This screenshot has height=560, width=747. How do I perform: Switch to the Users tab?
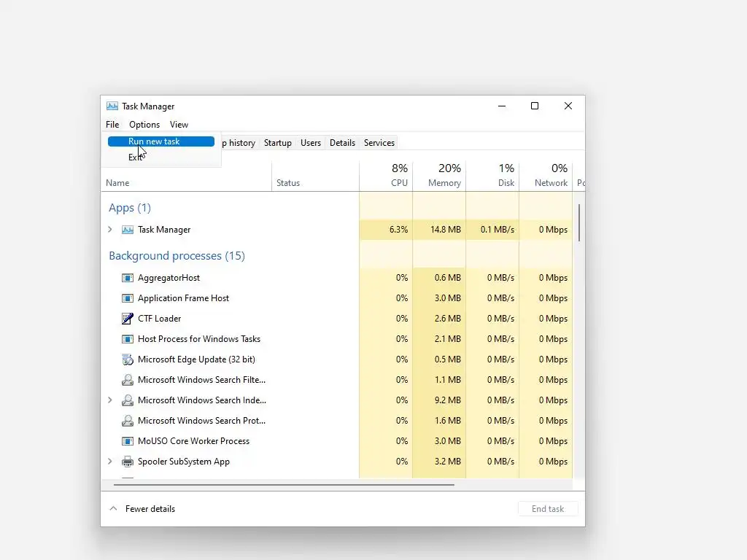(x=311, y=143)
